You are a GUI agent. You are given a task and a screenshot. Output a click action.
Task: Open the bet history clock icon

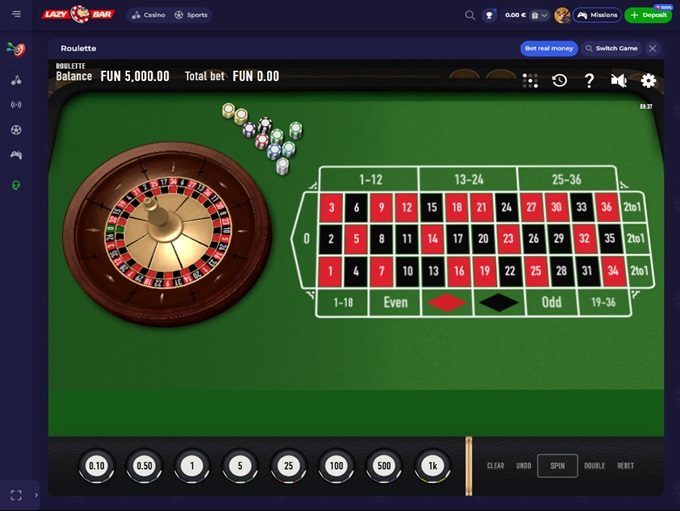pos(559,80)
